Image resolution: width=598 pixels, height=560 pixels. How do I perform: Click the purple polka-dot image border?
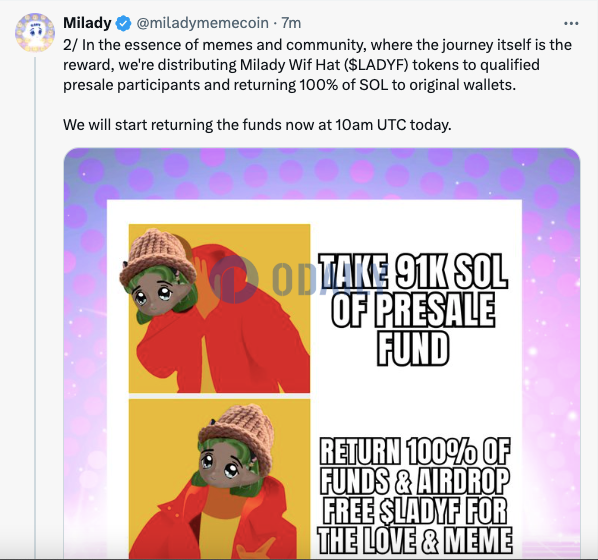pos(322,174)
